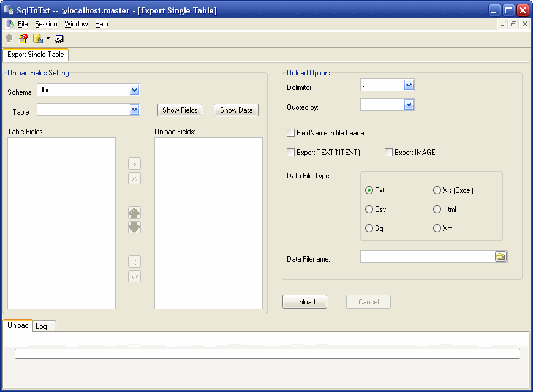The image size is (533, 392).
Task: Click into the Data Filename input field
Action: (427, 257)
